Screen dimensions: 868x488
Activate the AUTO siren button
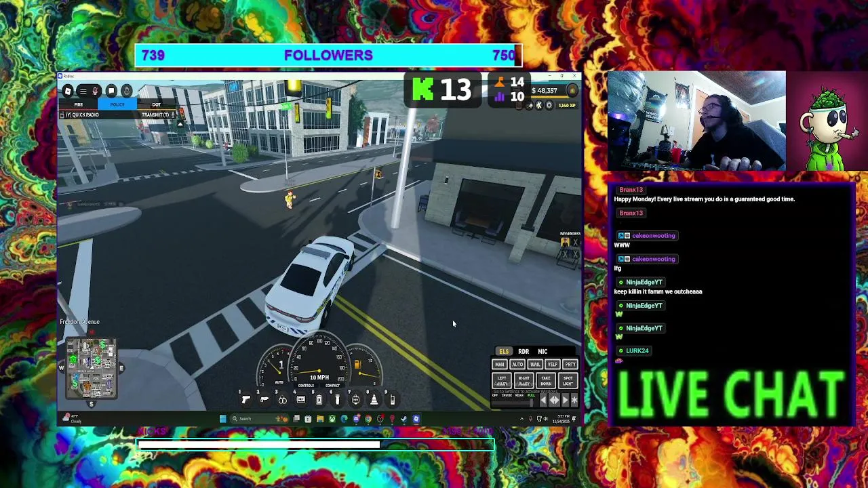pos(517,365)
